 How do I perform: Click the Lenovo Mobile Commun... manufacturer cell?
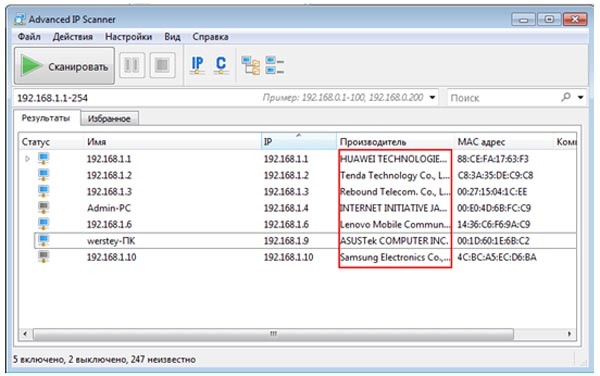(x=395, y=225)
